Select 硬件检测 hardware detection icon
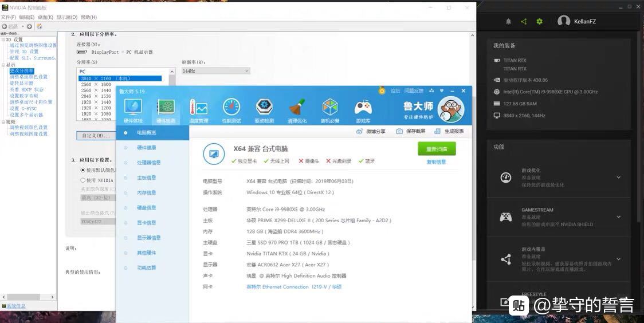 click(166, 111)
